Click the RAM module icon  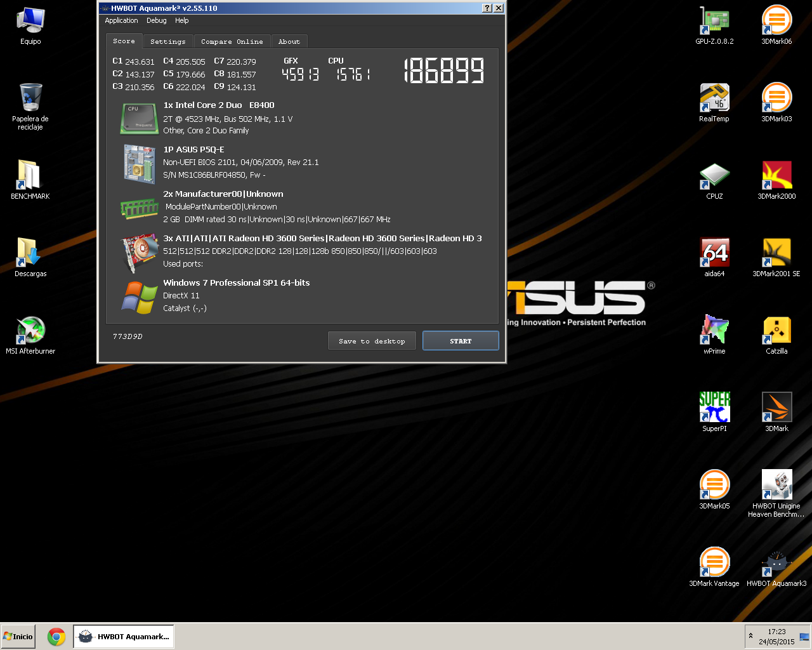click(x=139, y=208)
